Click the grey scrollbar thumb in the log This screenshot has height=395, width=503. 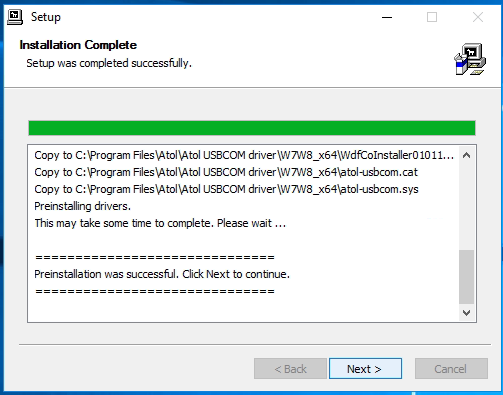click(x=466, y=277)
